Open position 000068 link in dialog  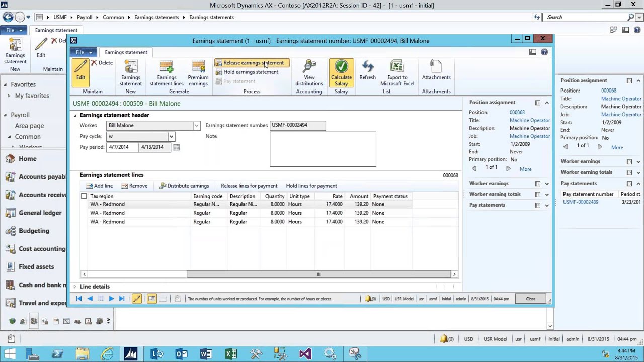point(517,112)
